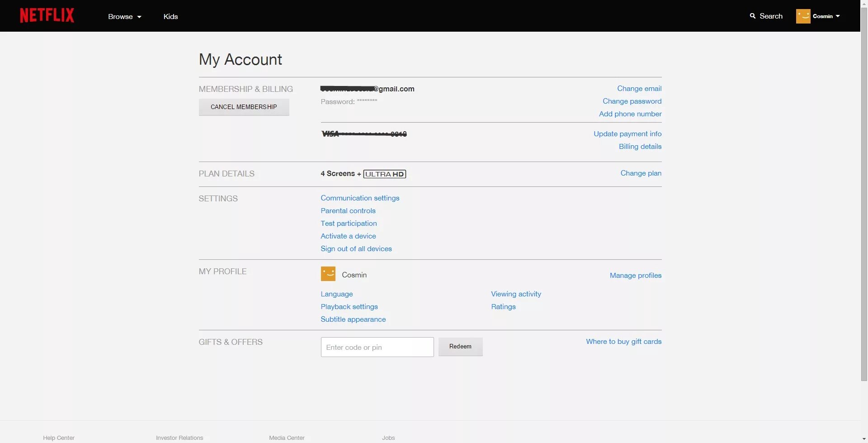Click the Gifts & Offers section label

tap(231, 342)
